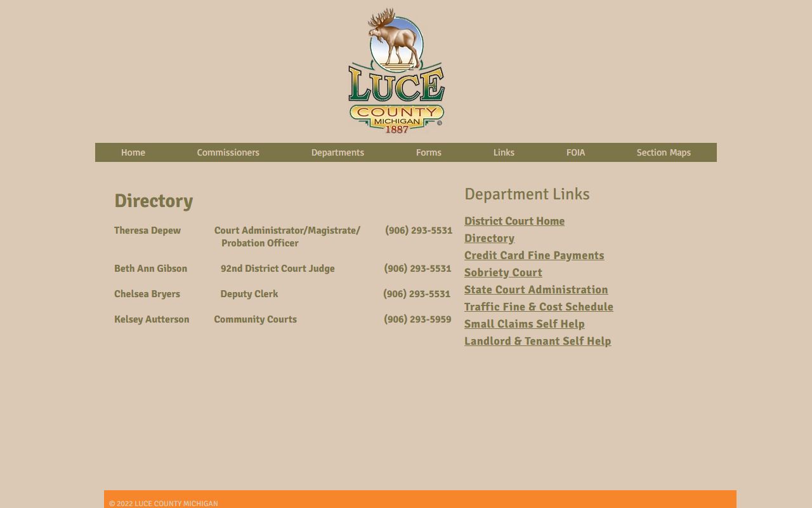Select Court Administrator/Magistrate title text
This screenshot has height=508, width=812.
pos(287,231)
